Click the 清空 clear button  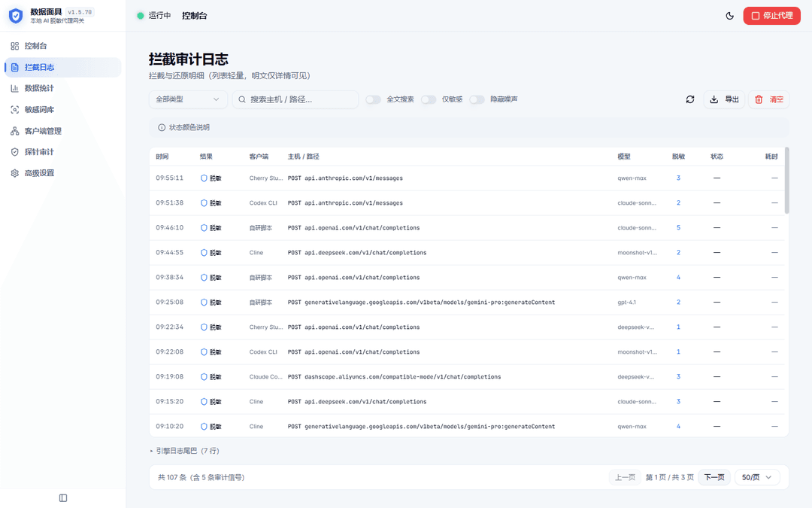768,99
